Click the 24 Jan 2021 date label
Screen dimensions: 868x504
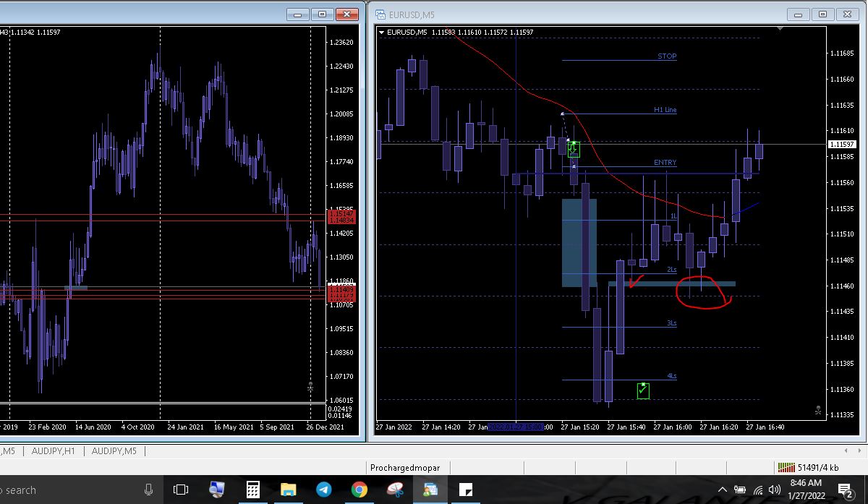point(185,427)
